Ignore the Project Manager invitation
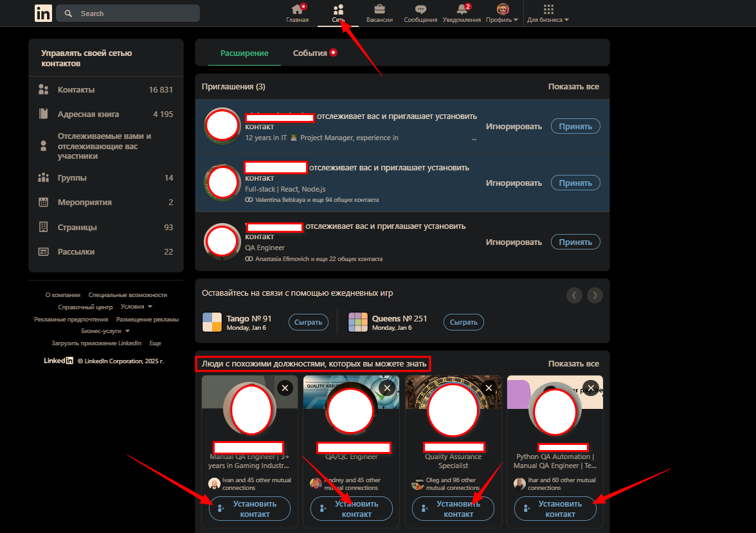The image size is (756, 533). pos(514,127)
